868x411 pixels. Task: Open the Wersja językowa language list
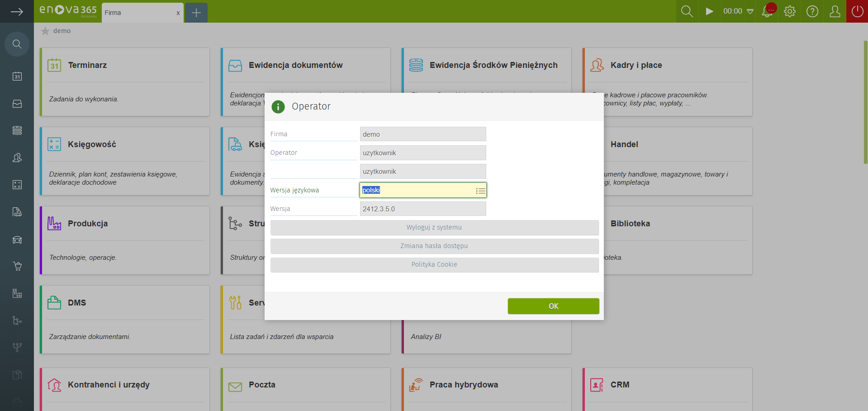[480, 191]
